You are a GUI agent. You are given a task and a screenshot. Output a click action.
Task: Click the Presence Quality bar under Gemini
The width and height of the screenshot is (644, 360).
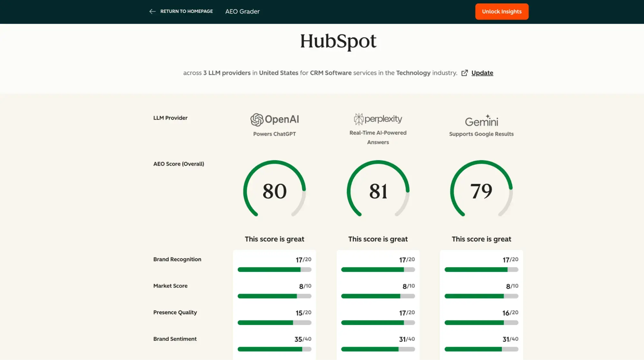pos(481,323)
